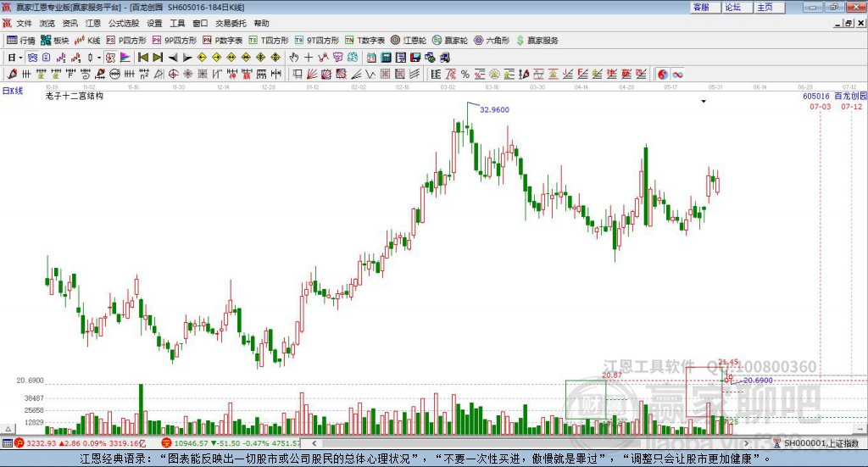Open the 工具 menu
Screen dimensions: 868x467
177,23
